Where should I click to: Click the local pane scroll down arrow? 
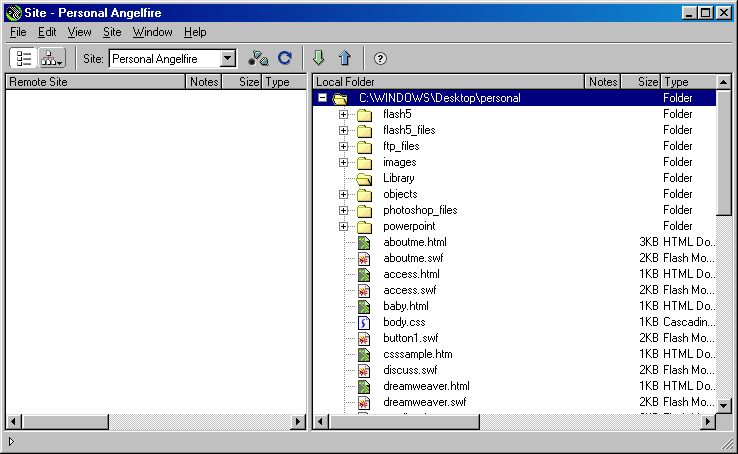pos(724,406)
